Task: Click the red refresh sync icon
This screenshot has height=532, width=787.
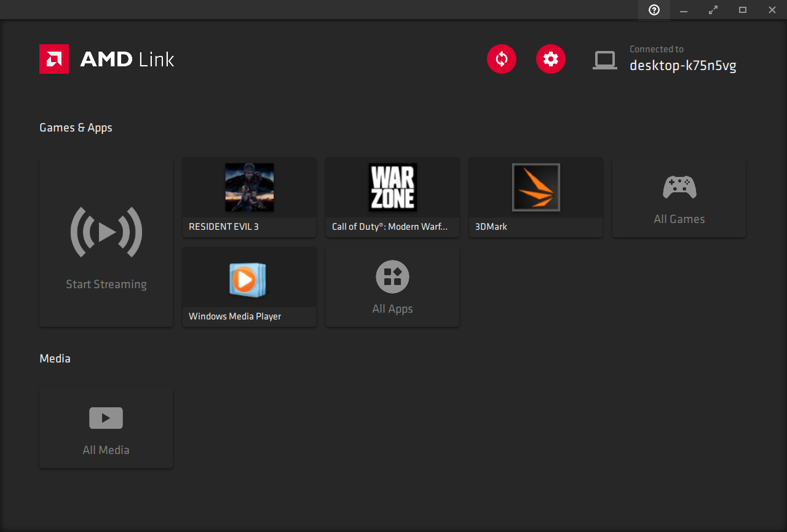Action: click(x=502, y=59)
